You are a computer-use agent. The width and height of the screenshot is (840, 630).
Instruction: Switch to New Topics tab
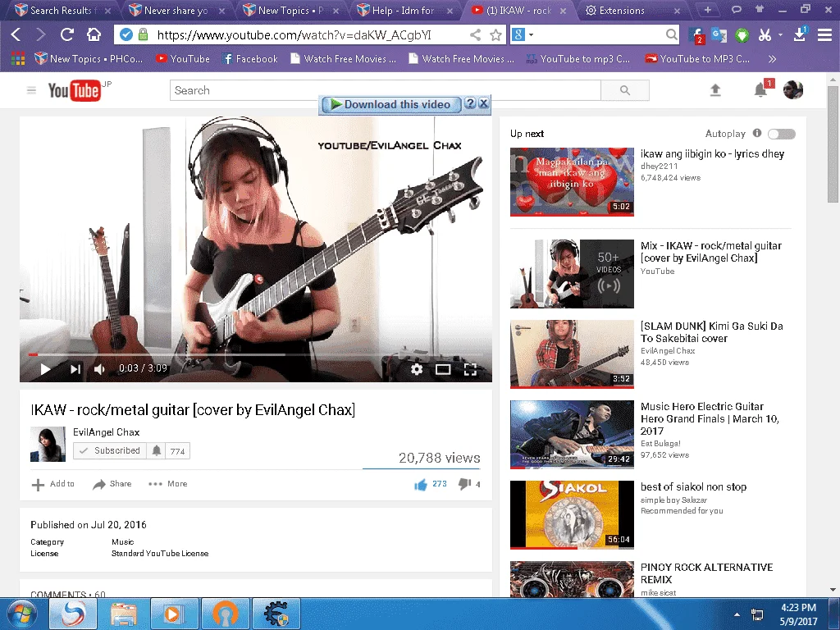tap(290, 10)
